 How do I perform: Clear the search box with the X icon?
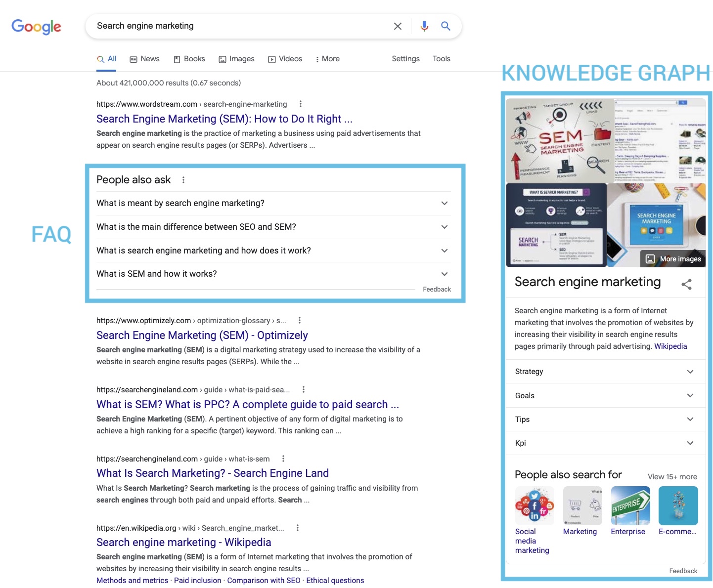[x=398, y=26]
